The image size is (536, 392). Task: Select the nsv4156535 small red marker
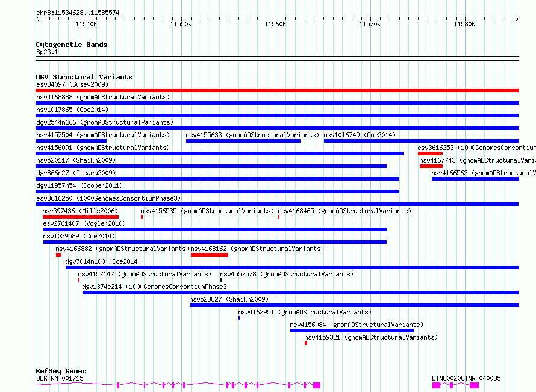[x=142, y=217]
